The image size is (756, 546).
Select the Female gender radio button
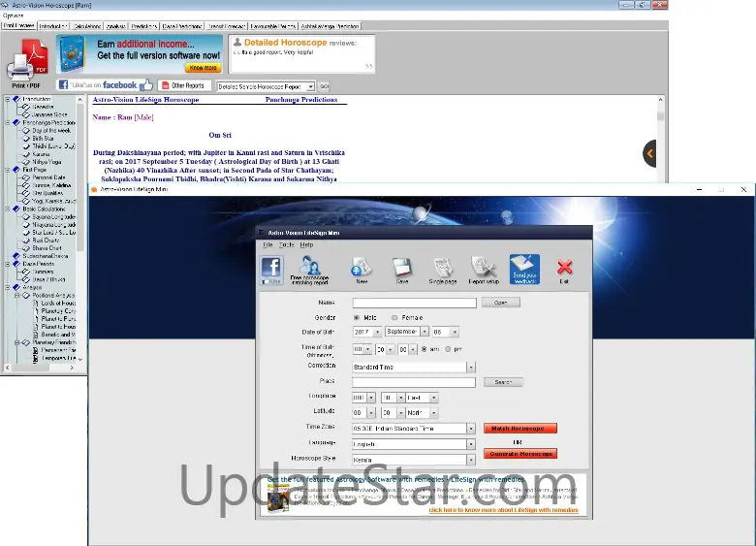click(x=394, y=317)
